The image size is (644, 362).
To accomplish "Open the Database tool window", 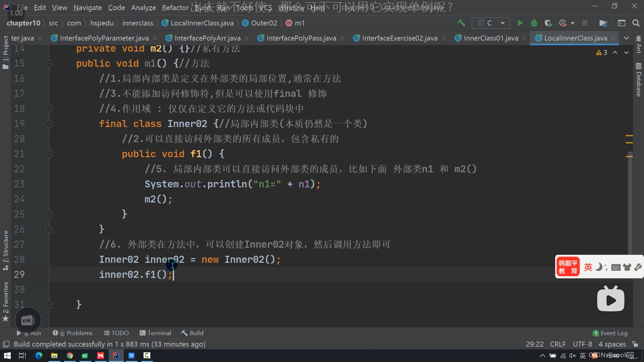I will pos(639,80).
